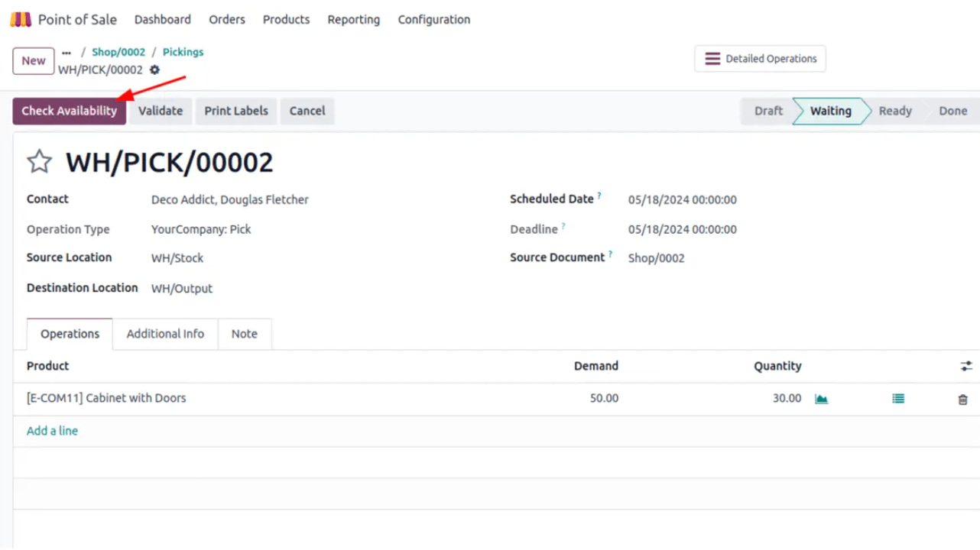Show the Deadline help tooltip question mark
The height and width of the screenshot is (550, 980).
563,226
